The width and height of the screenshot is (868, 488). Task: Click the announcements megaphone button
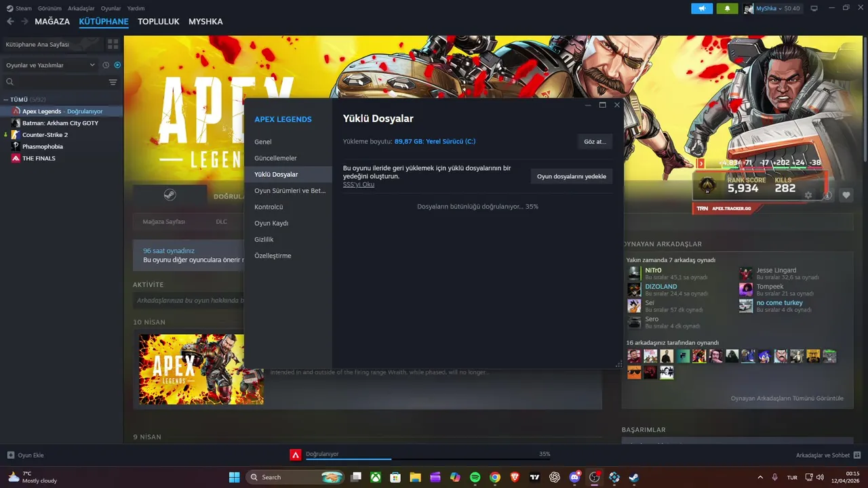tap(702, 8)
